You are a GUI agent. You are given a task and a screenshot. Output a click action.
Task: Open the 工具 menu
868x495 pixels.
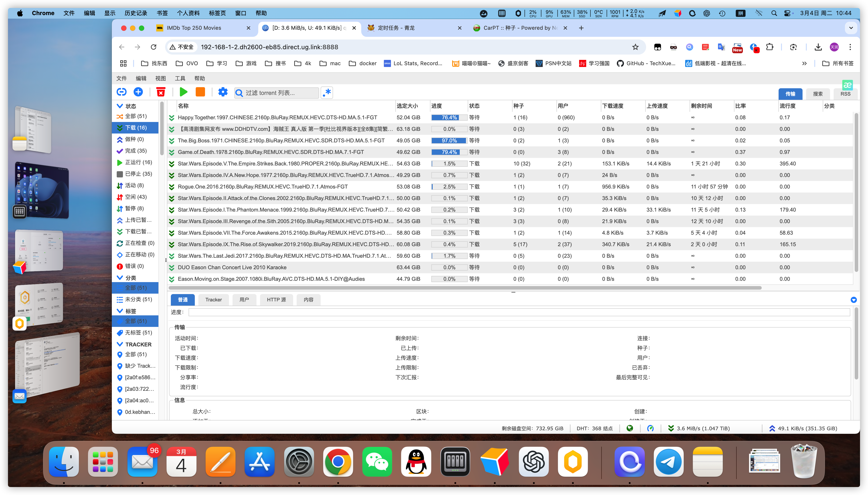pyautogui.click(x=180, y=78)
